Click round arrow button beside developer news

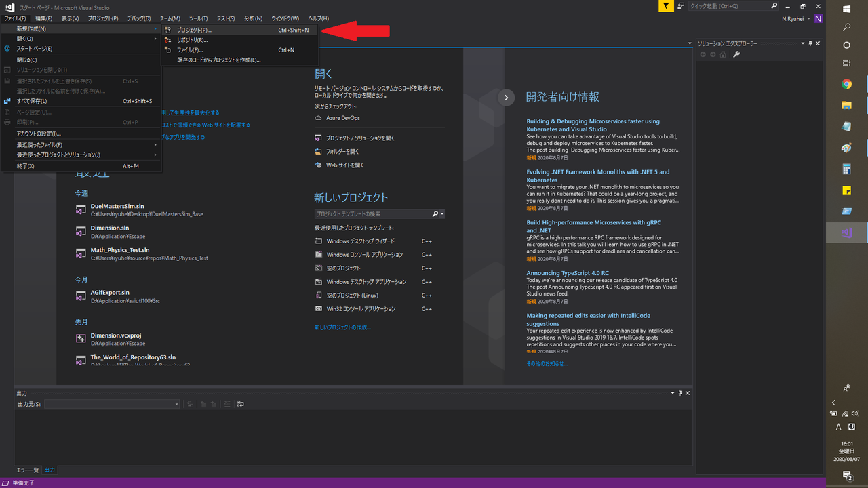[506, 98]
